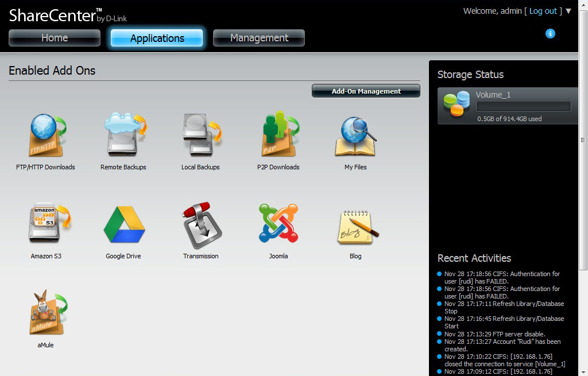Image resolution: width=588 pixels, height=376 pixels.
Task: Click the Volume_1 usage progress bar
Action: [524, 106]
